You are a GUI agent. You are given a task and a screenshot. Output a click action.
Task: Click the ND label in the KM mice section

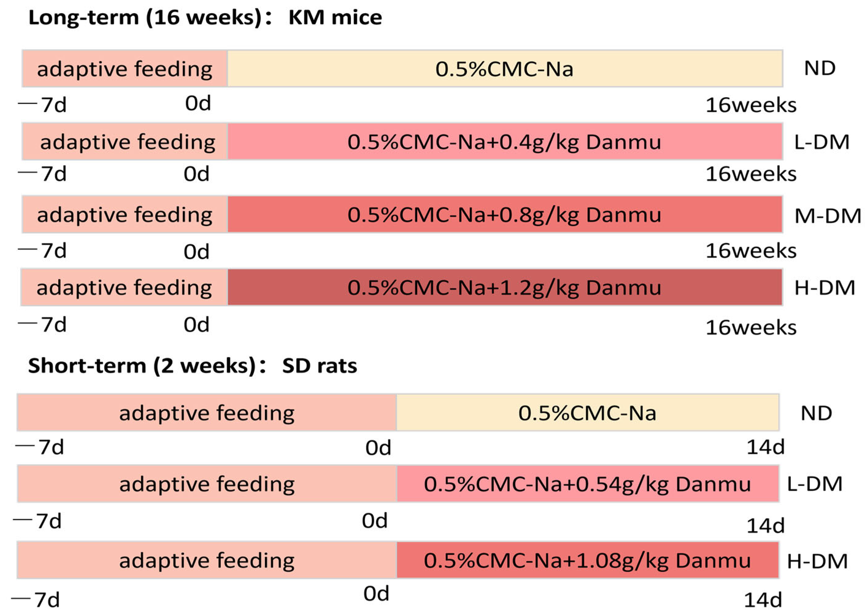820,69
